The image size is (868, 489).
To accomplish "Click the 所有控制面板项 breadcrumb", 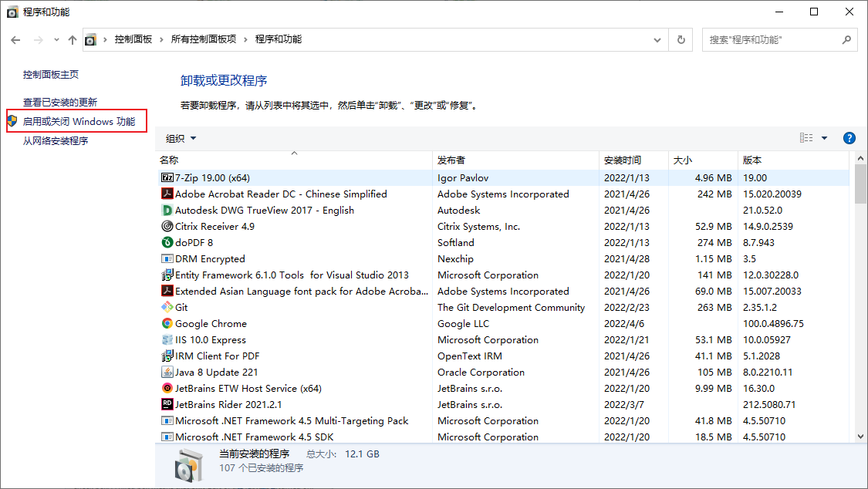I will (204, 39).
